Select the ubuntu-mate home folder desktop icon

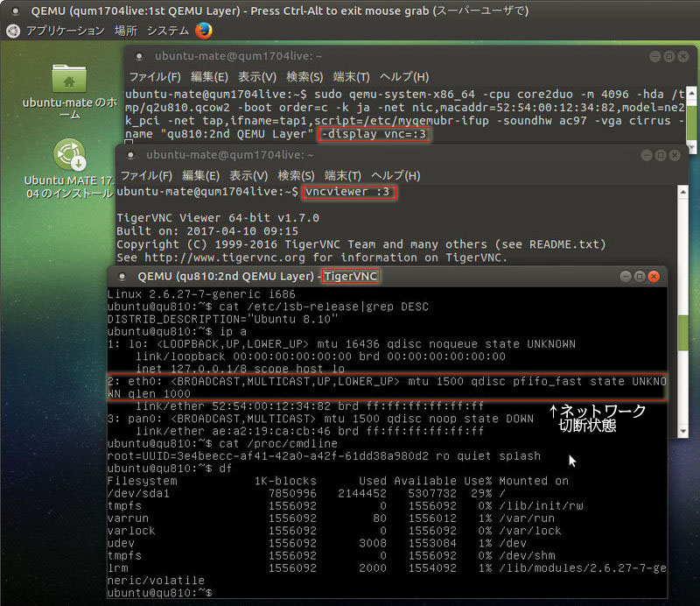click(69, 92)
